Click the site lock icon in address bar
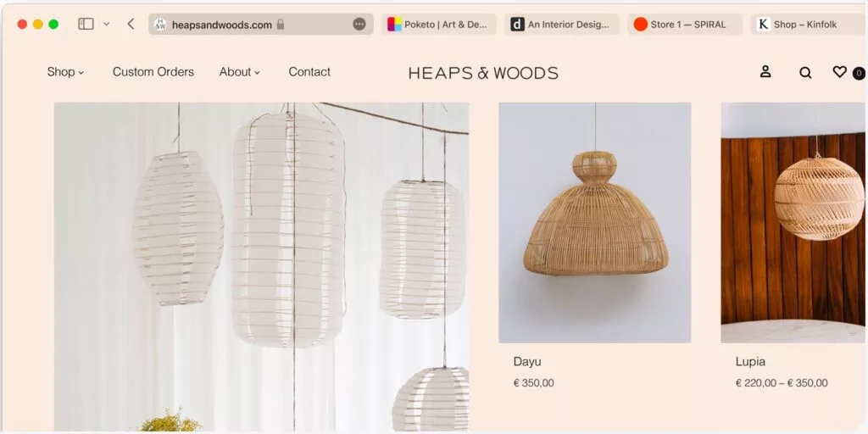 pyautogui.click(x=281, y=25)
